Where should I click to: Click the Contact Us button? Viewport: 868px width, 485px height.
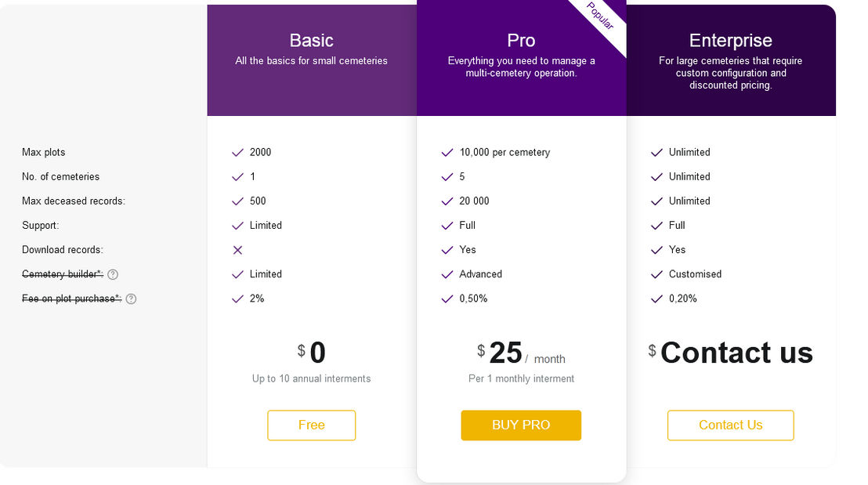tap(731, 425)
